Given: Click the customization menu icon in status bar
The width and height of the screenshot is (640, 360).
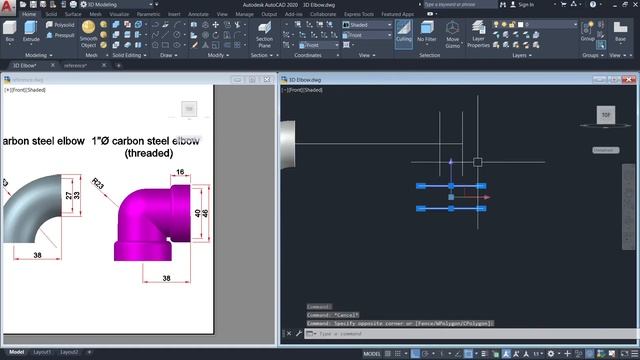Looking at the screenshot, I should click(x=635, y=354).
